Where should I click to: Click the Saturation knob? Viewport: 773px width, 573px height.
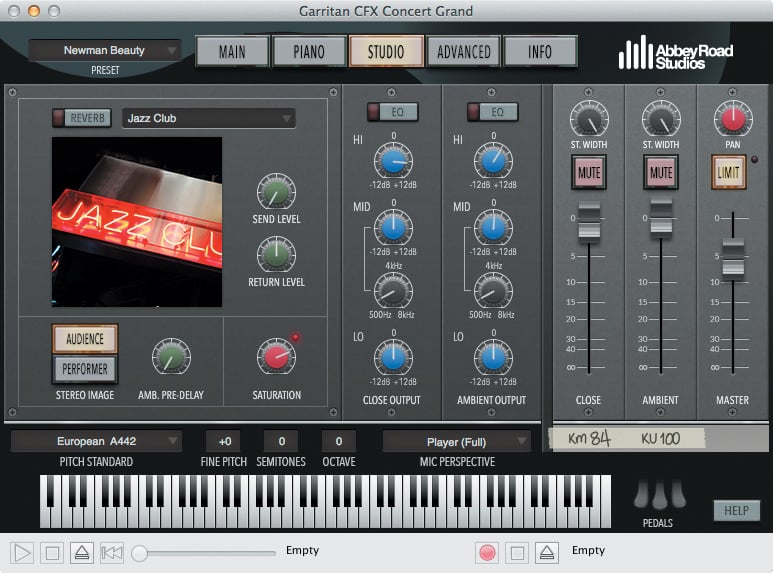(276, 357)
